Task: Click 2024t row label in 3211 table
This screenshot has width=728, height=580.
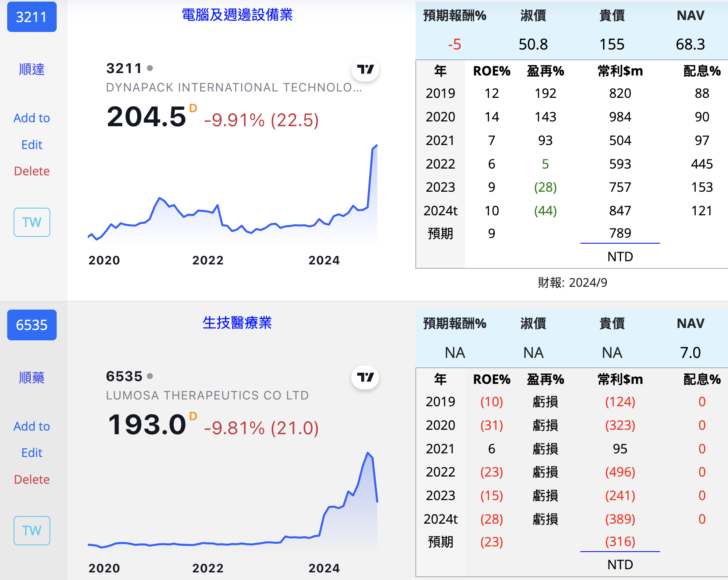Action: pyautogui.click(x=440, y=211)
